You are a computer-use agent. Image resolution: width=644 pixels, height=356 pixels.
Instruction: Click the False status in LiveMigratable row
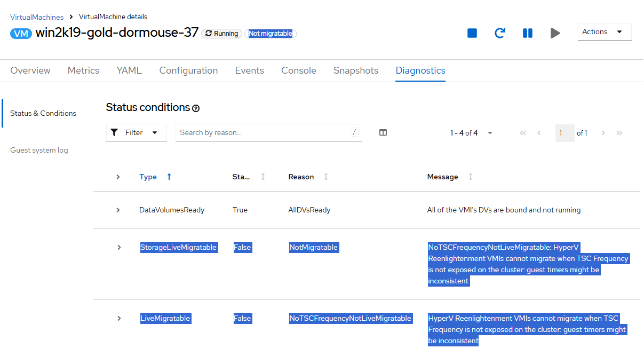point(242,318)
